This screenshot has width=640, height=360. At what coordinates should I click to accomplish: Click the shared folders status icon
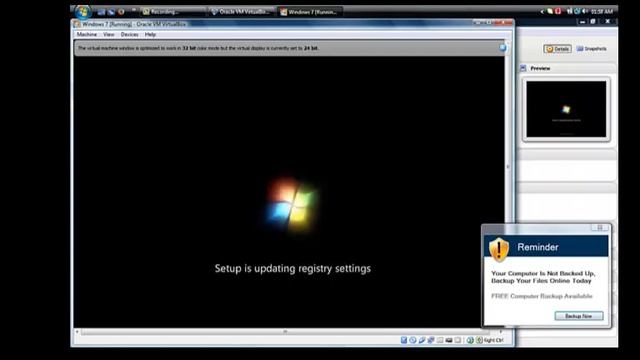coord(440,340)
